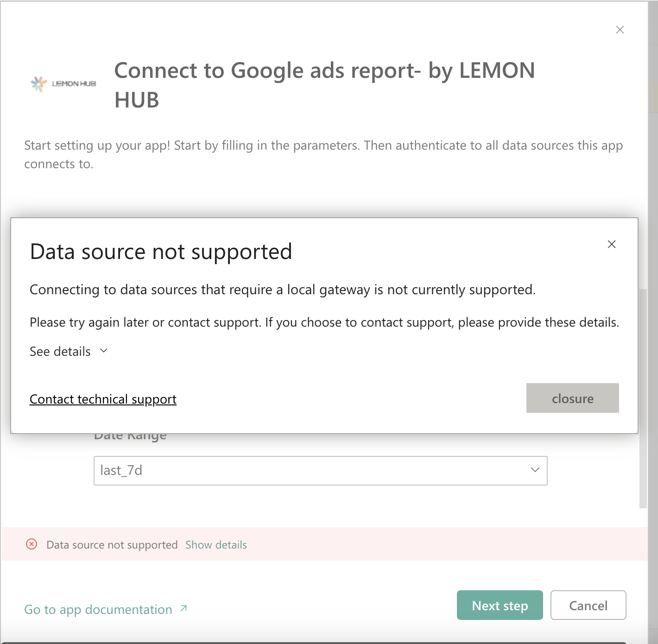Click the Connect to Google ads report title
Screen dimensions: 658x644
coord(324,85)
